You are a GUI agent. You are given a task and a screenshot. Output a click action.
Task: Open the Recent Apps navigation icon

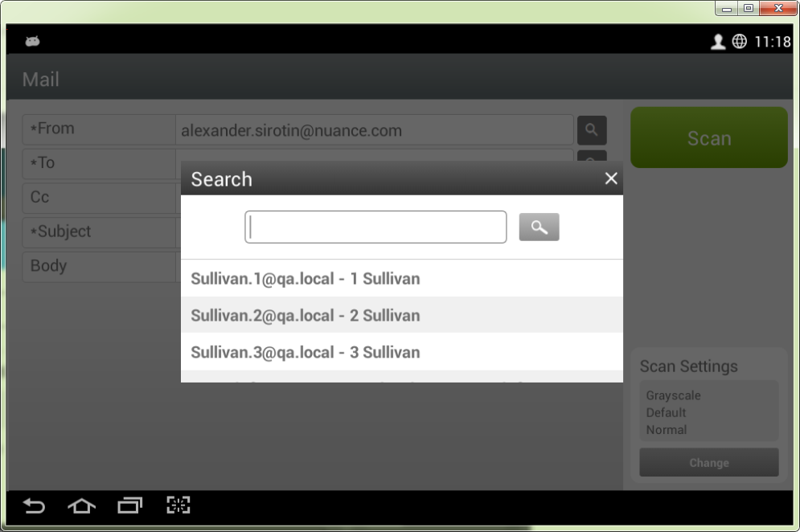coord(129,505)
